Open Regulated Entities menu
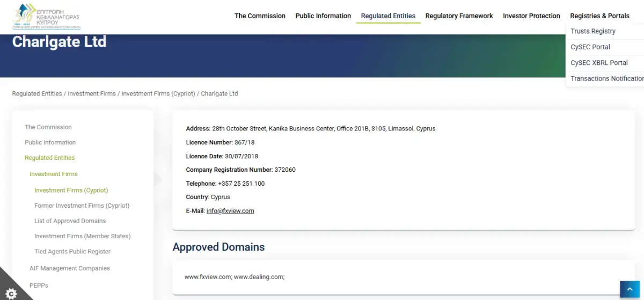 tap(388, 16)
